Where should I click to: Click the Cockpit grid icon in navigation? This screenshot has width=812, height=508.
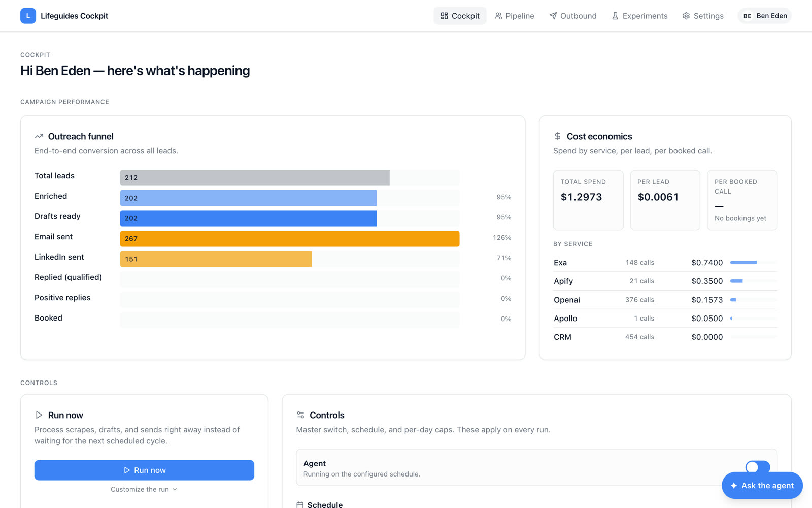(x=444, y=16)
